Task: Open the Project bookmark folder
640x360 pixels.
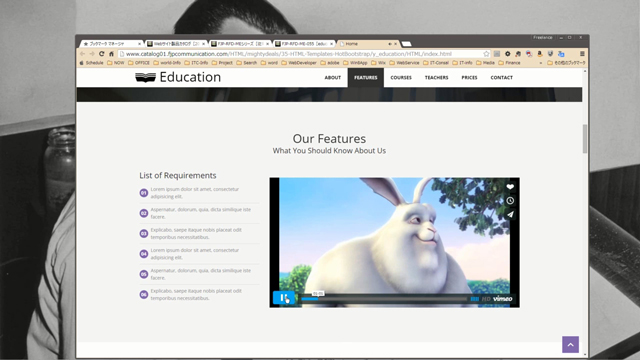Action: click(222, 63)
